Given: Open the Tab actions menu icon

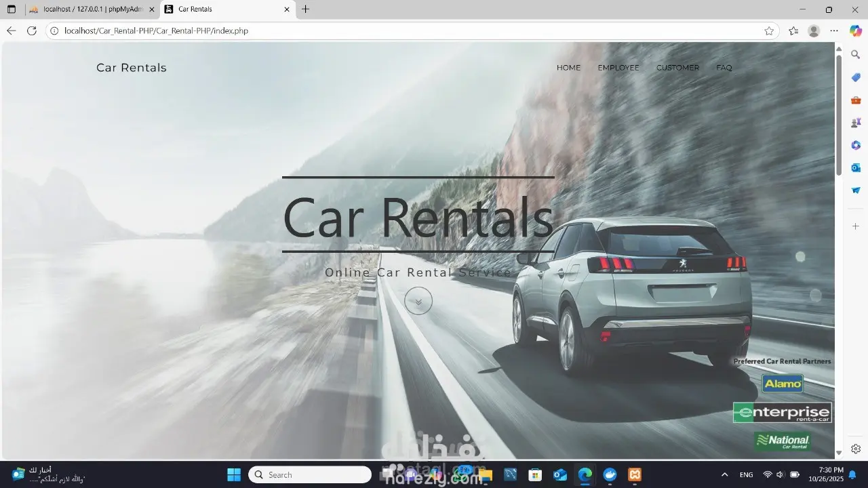Looking at the screenshot, I should tap(12, 9).
